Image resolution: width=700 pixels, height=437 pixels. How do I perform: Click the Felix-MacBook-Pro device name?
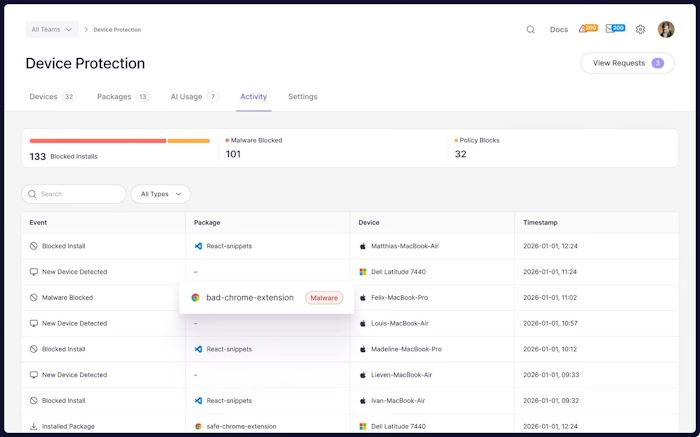400,297
